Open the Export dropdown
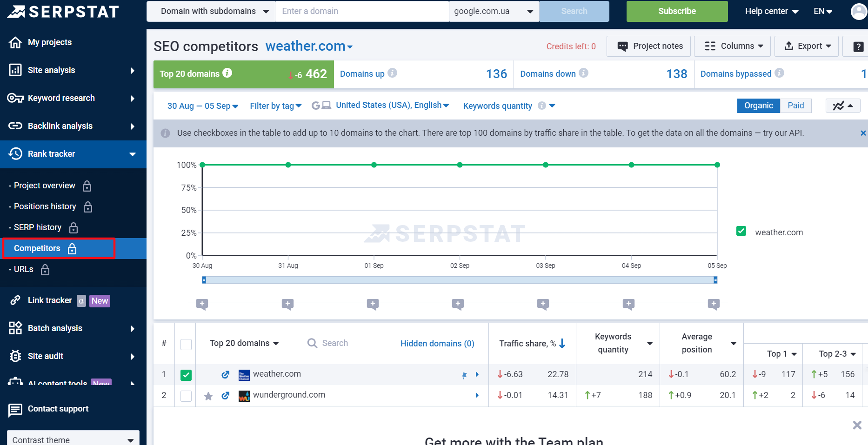868x445 pixels. (807, 46)
